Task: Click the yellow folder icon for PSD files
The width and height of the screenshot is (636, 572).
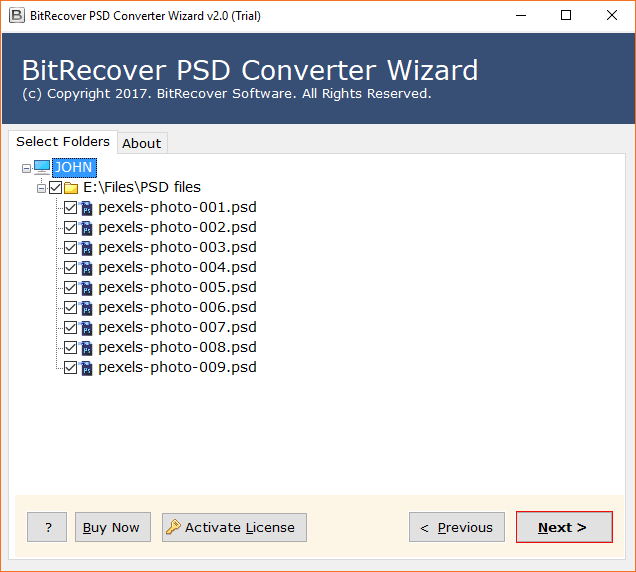Action: point(71,188)
